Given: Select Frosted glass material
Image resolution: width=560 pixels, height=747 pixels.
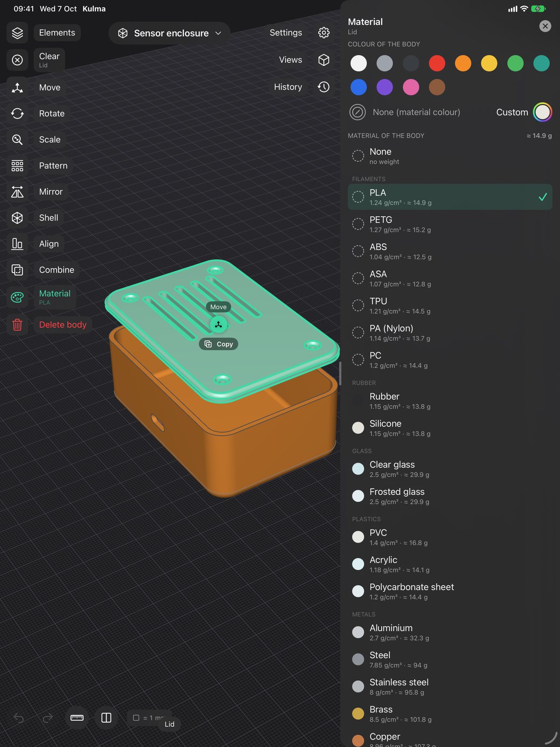Looking at the screenshot, I should click(450, 496).
